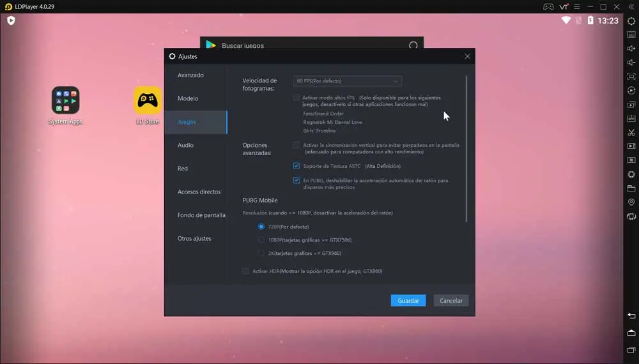Enable the high FPS mode checkbox
This screenshot has height=364, width=639.
click(x=296, y=98)
